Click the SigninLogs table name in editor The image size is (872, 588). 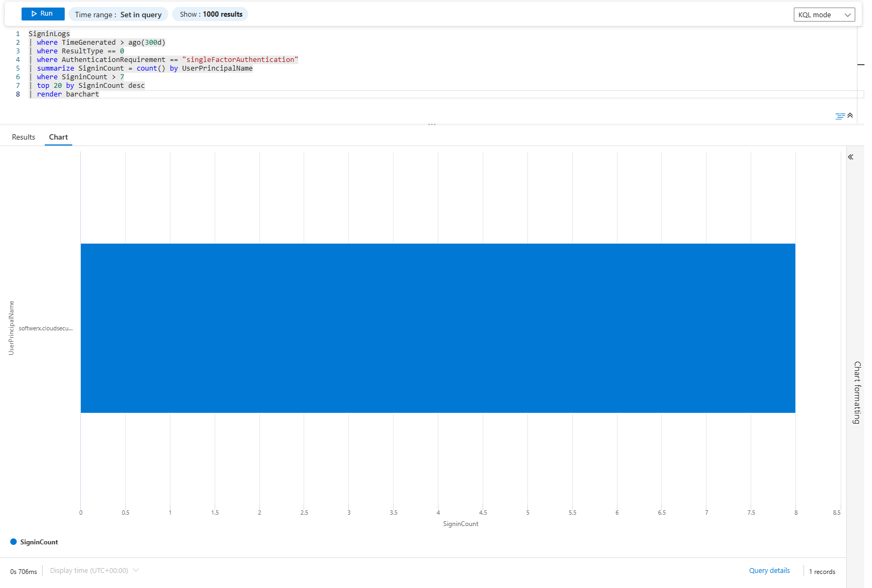tap(49, 34)
